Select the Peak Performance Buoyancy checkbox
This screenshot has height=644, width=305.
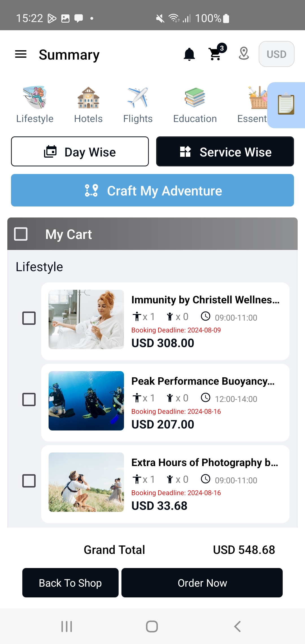pos(29,400)
